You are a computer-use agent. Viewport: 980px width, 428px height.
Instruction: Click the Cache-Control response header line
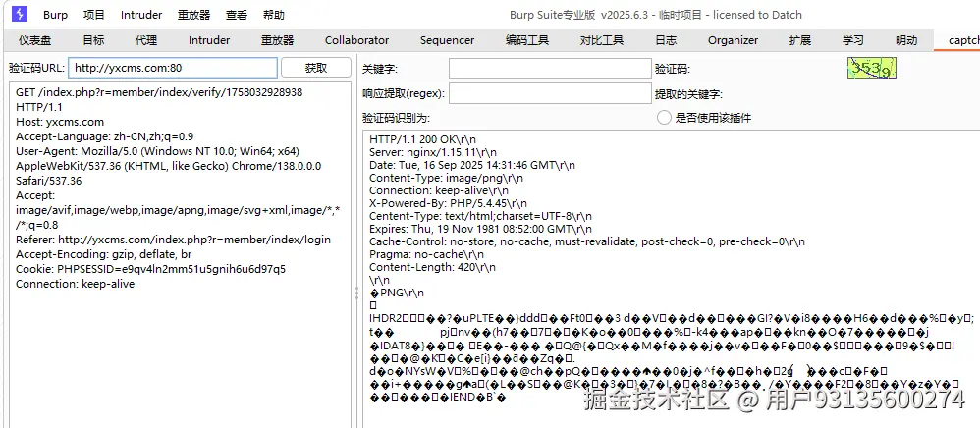pos(587,241)
